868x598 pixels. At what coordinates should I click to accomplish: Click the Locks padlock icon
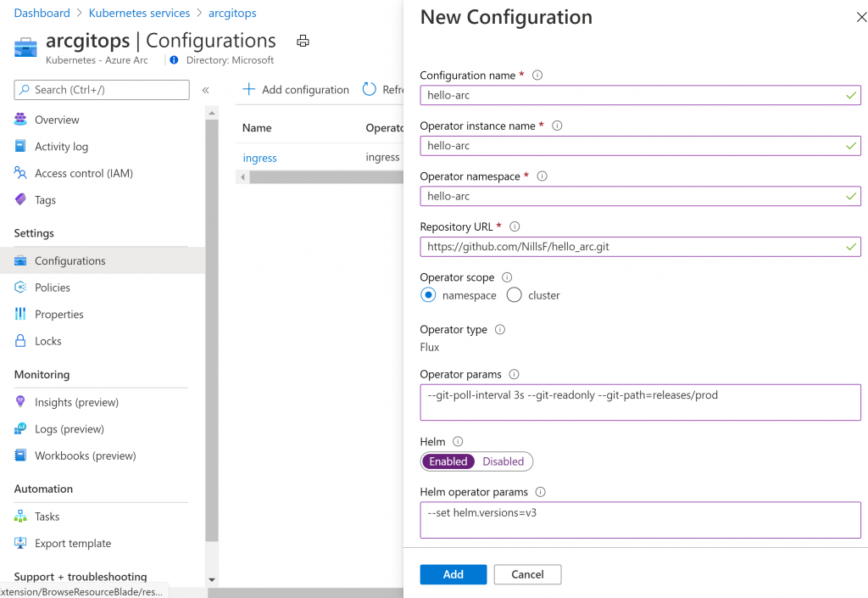pos(20,340)
